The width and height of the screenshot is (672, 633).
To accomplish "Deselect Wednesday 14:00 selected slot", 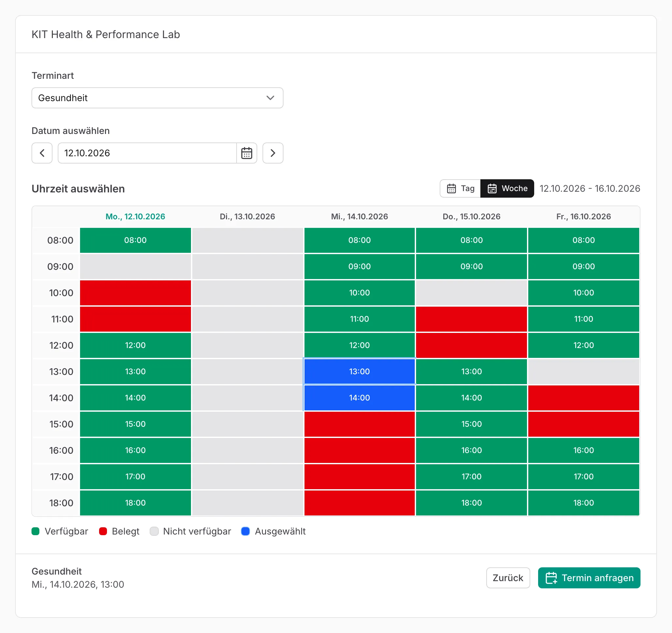I will click(x=359, y=398).
